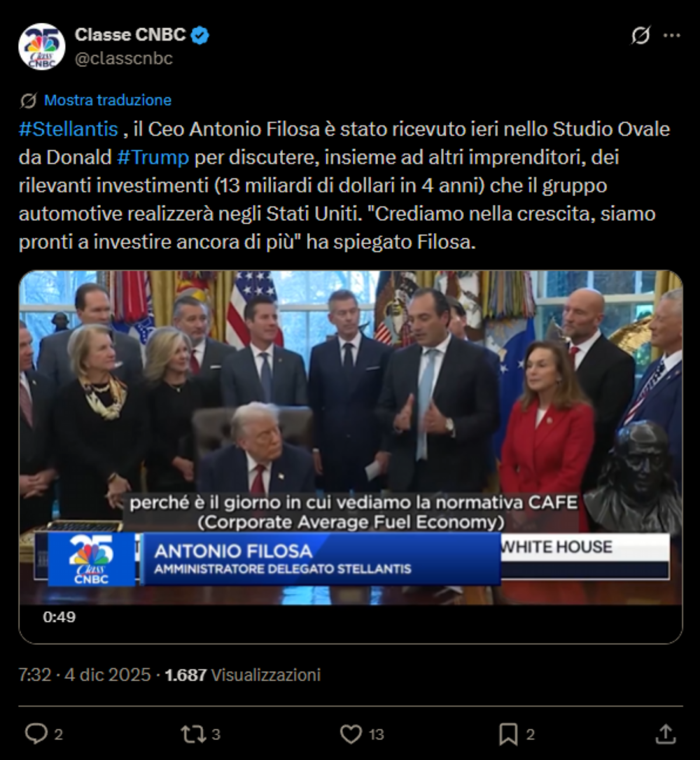Click the Grok icon beside more options
Image resolution: width=700 pixels, height=760 pixels.
[640, 36]
